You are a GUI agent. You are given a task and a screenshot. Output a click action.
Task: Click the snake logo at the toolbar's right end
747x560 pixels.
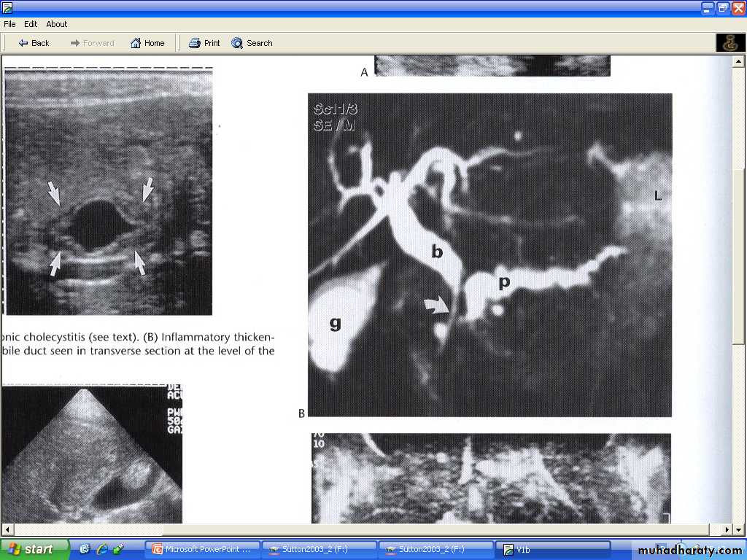point(730,43)
